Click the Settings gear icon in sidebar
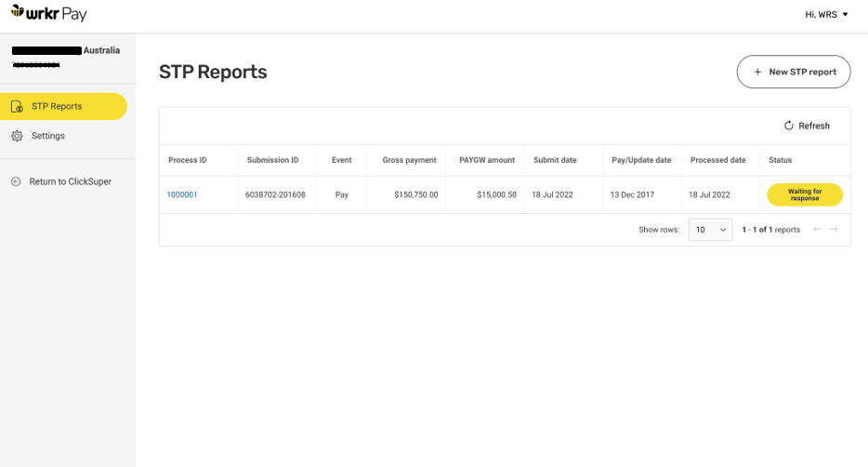This screenshot has width=868, height=467. [17, 136]
